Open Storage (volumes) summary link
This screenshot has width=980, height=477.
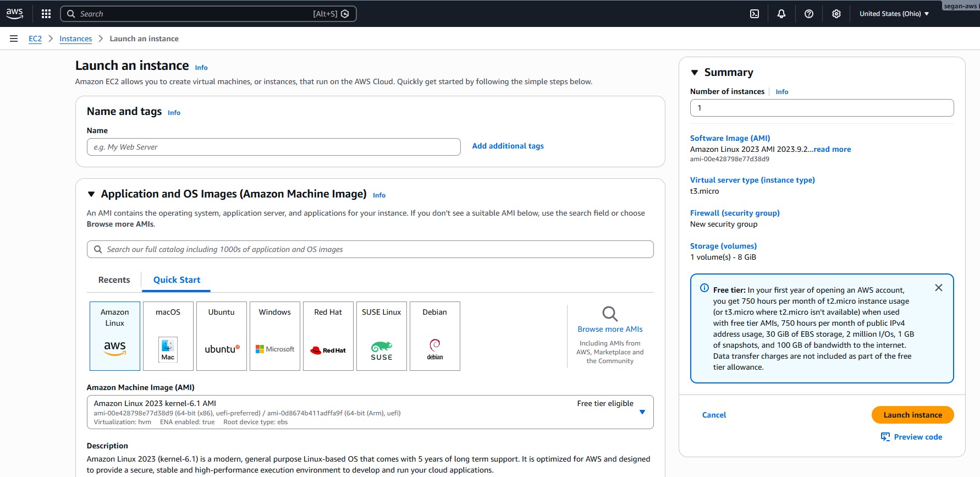coord(723,246)
